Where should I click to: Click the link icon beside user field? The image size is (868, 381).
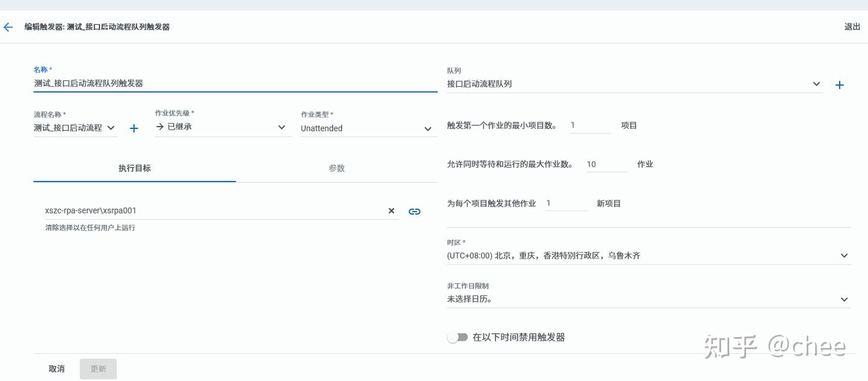click(x=415, y=212)
